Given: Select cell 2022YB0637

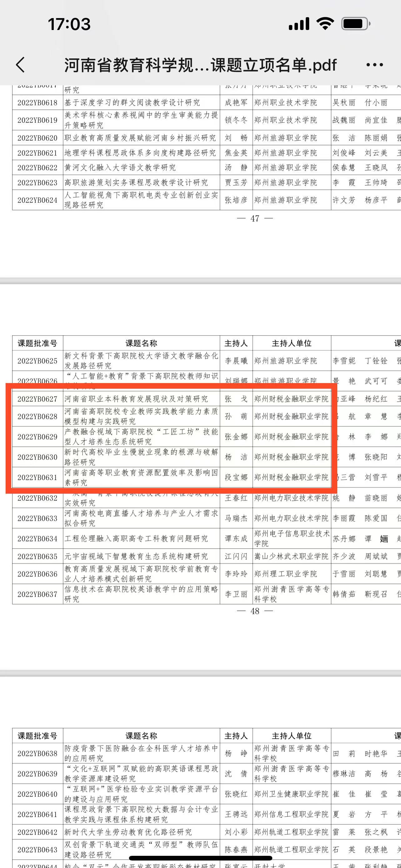Looking at the screenshot, I should pyautogui.click(x=37, y=594).
